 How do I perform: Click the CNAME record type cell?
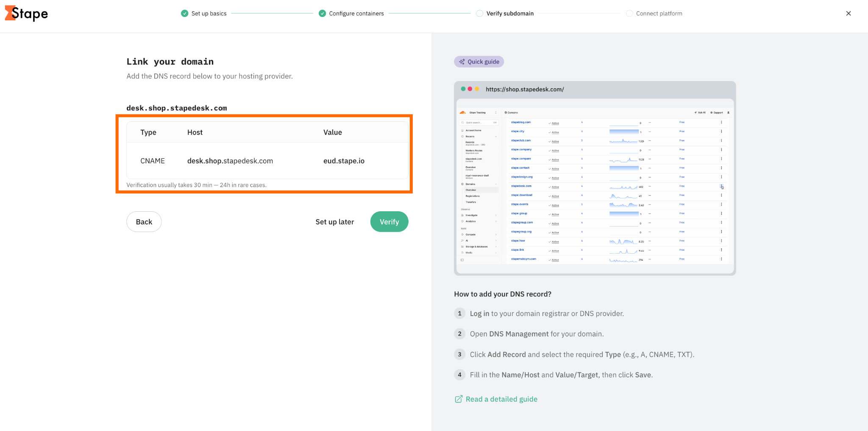(153, 161)
